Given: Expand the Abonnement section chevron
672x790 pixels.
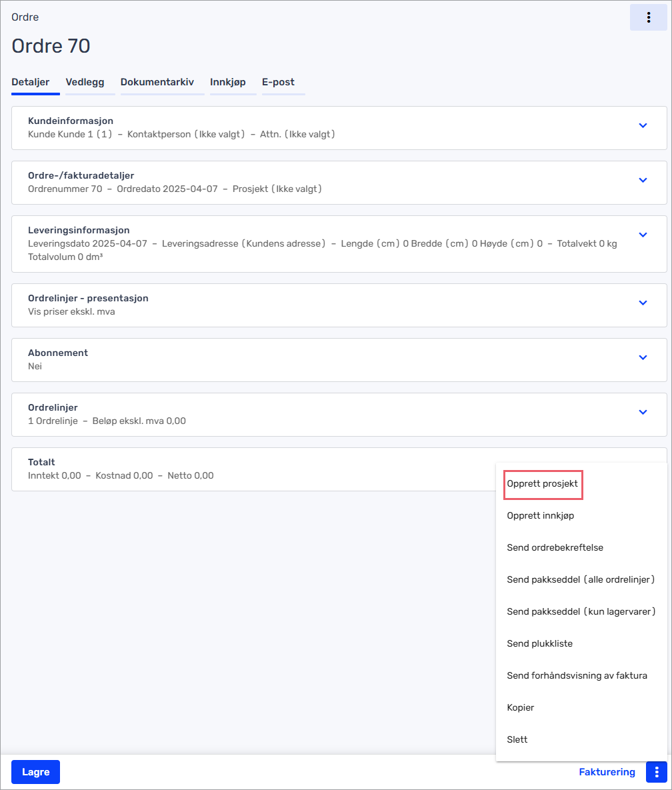Looking at the screenshot, I should [643, 357].
